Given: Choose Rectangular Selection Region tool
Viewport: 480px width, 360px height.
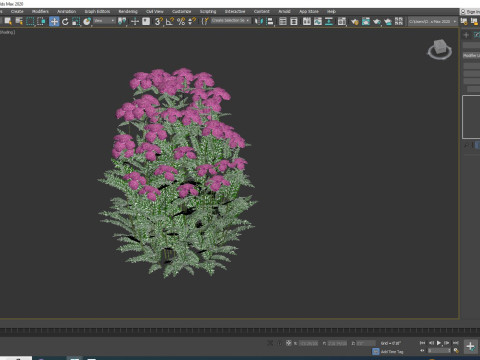Looking at the screenshot, I should click(x=30, y=21).
